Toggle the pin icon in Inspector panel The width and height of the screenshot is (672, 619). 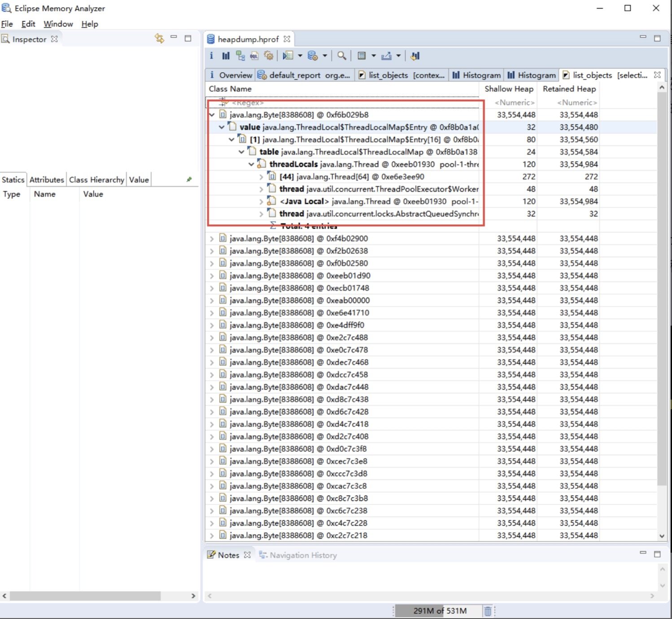(x=189, y=179)
